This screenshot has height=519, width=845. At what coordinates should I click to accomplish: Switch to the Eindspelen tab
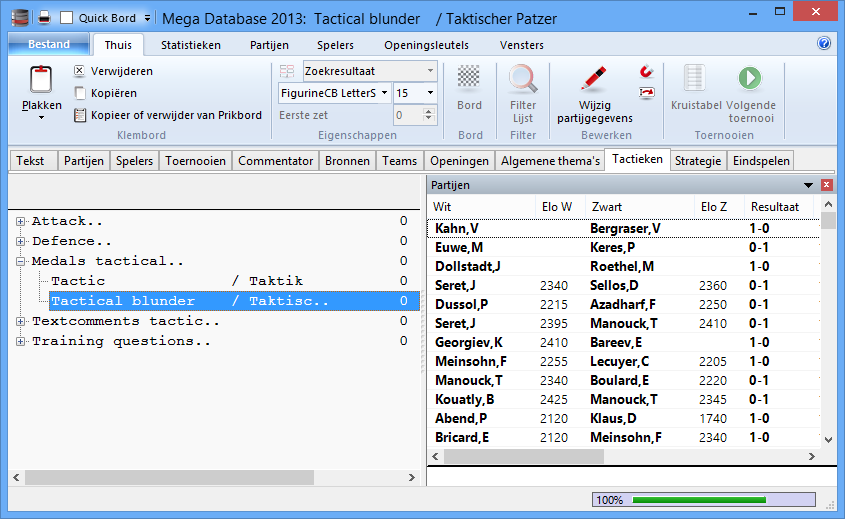coord(761,161)
